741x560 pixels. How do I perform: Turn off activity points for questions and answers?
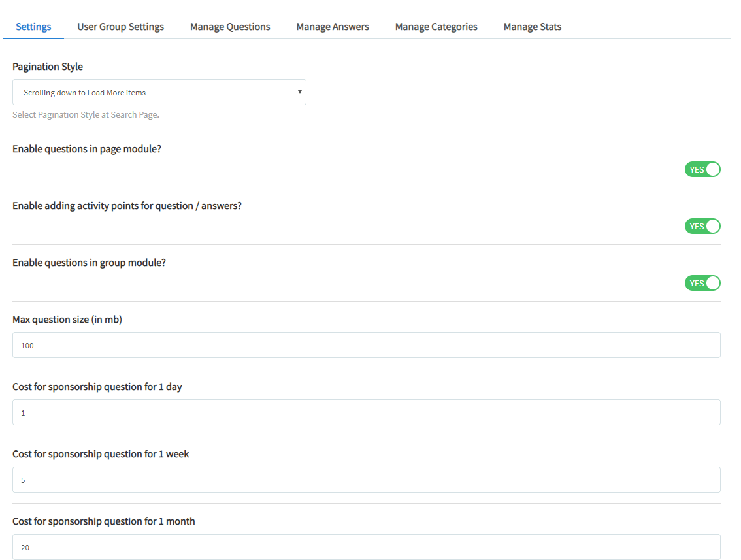click(x=702, y=225)
